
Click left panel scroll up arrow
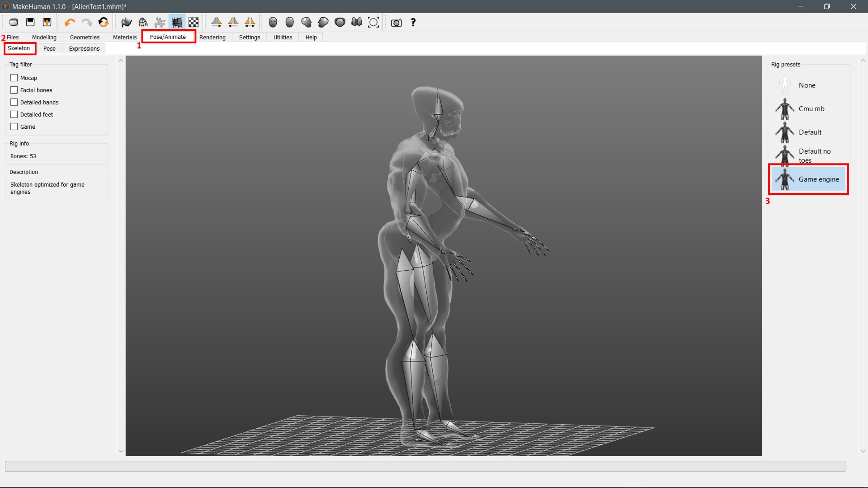(x=121, y=61)
